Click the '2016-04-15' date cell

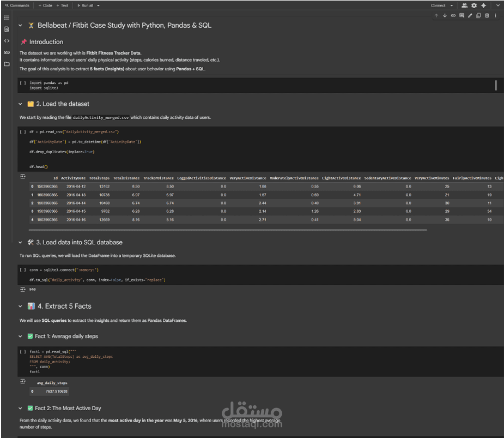pyautogui.click(x=76, y=211)
